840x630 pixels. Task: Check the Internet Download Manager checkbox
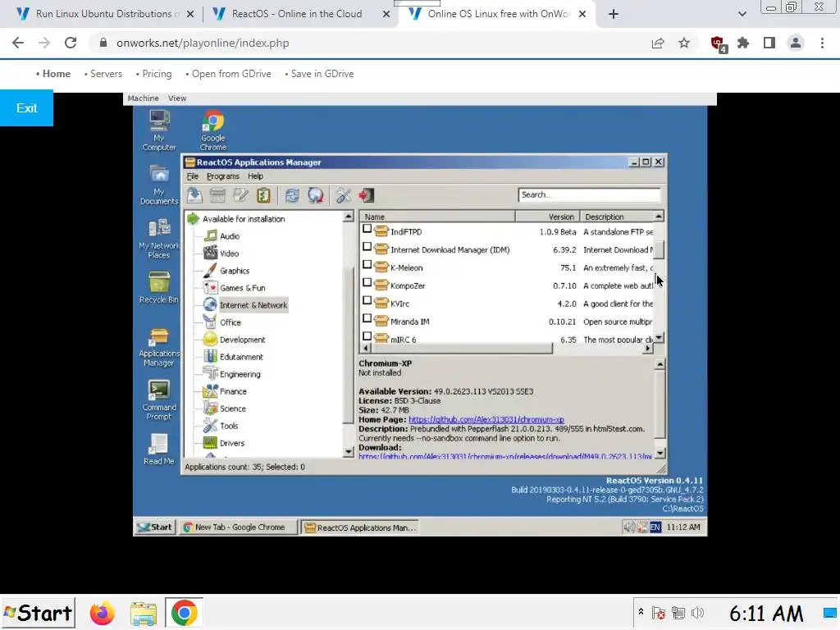click(x=367, y=247)
